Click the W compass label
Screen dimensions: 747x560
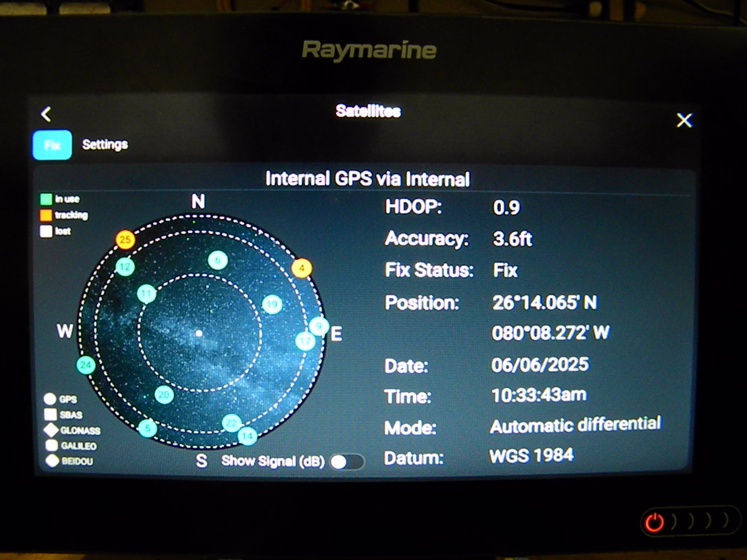point(65,331)
